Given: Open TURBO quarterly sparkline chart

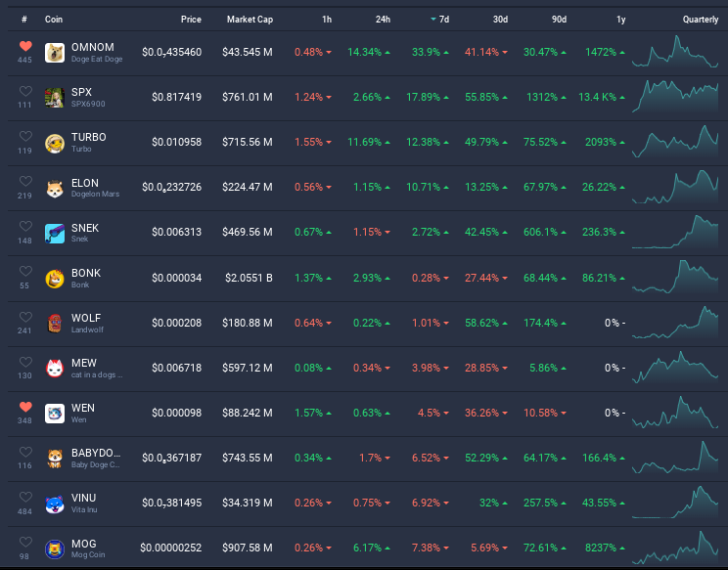Looking at the screenshot, I should 675,142.
